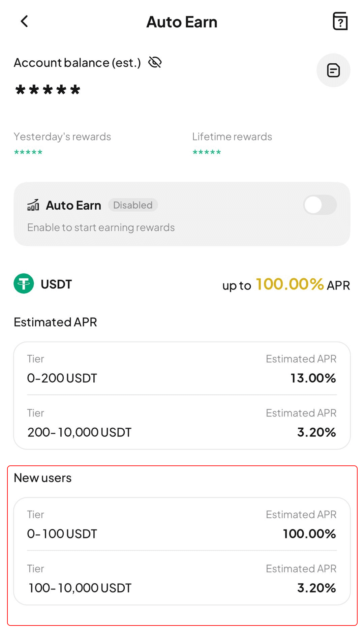Click the Yesterday's rewards value
Image resolution: width=364 pixels, height=641 pixels.
[x=28, y=152]
